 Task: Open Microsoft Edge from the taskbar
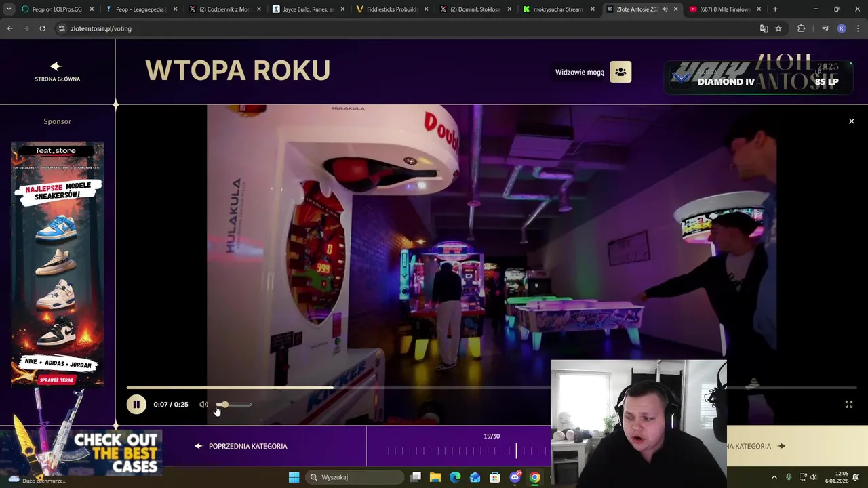[x=455, y=477]
